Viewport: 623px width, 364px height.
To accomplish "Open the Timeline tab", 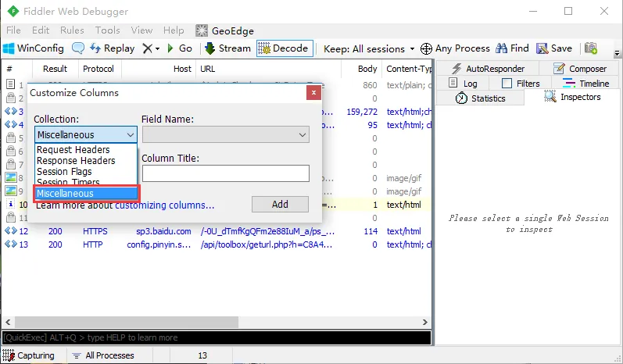I will (x=585, y=84).
